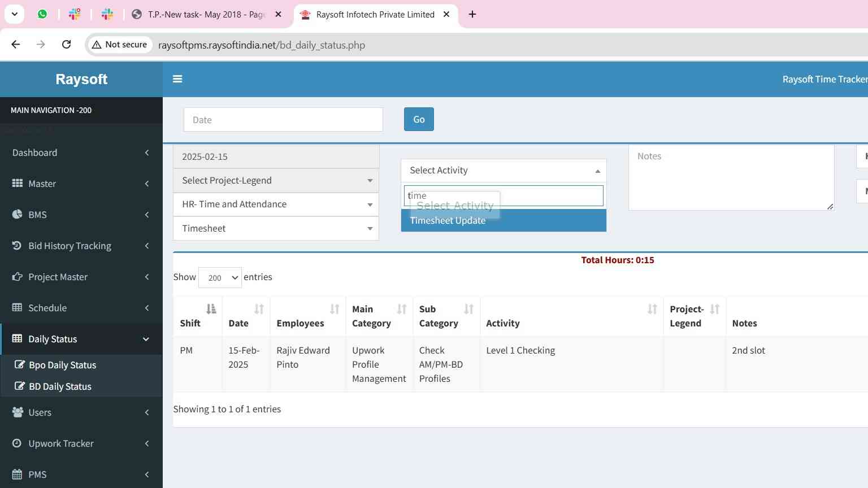Open the first pinned Slack tab
Screen dimensions: 868x488
pyautogui.click(x=75, y=14)
